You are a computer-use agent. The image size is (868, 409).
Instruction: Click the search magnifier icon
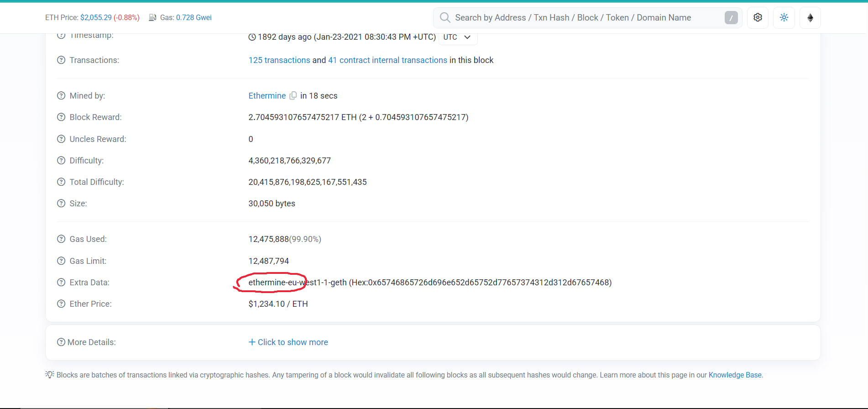click(x=445, y=17)
